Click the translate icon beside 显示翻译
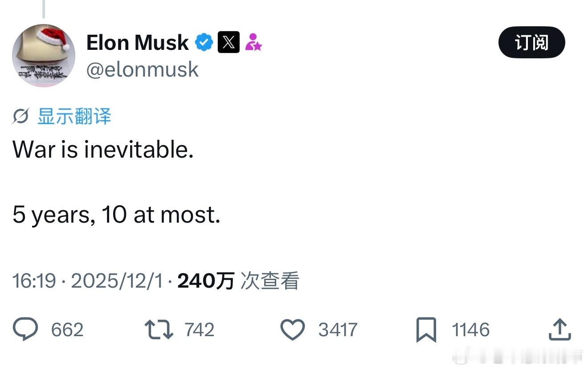The image size is (588, 370). 21,117
